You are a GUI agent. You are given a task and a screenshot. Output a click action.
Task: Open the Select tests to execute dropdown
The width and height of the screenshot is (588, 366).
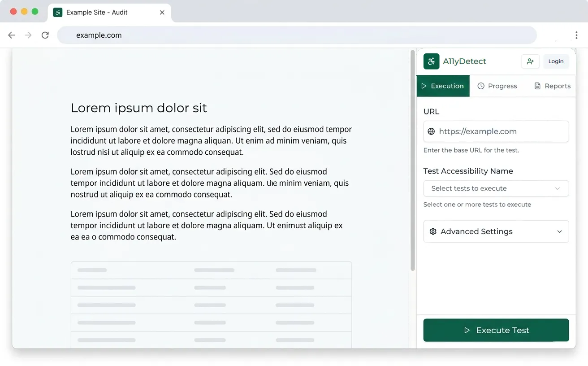click(x=496, y=188)
